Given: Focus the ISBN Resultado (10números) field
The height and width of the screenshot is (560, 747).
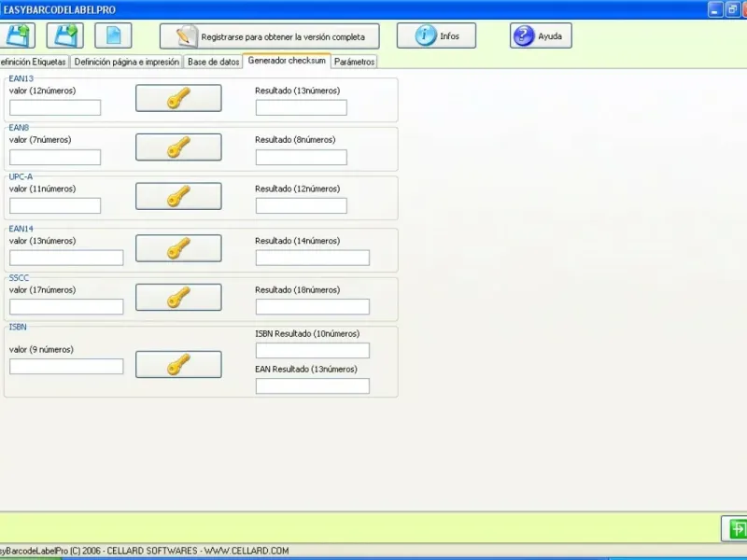Looking at the screenshot, I should 313,351.
